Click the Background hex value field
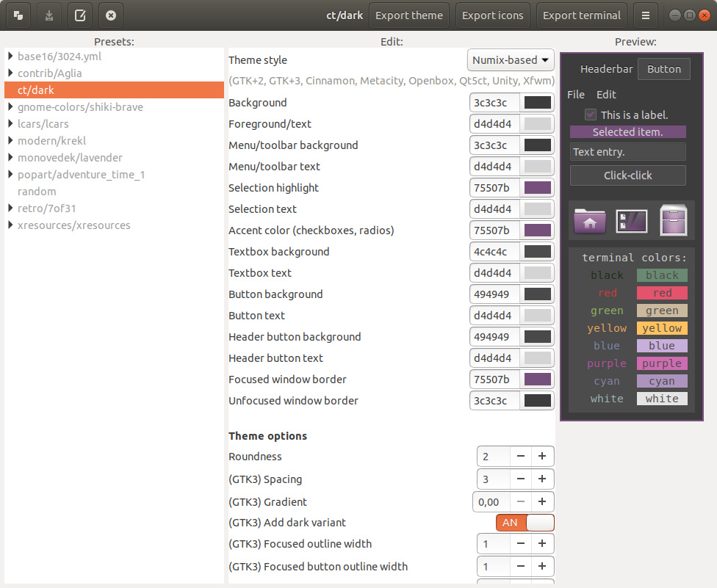The image size is (717, 588). [494, 103]
